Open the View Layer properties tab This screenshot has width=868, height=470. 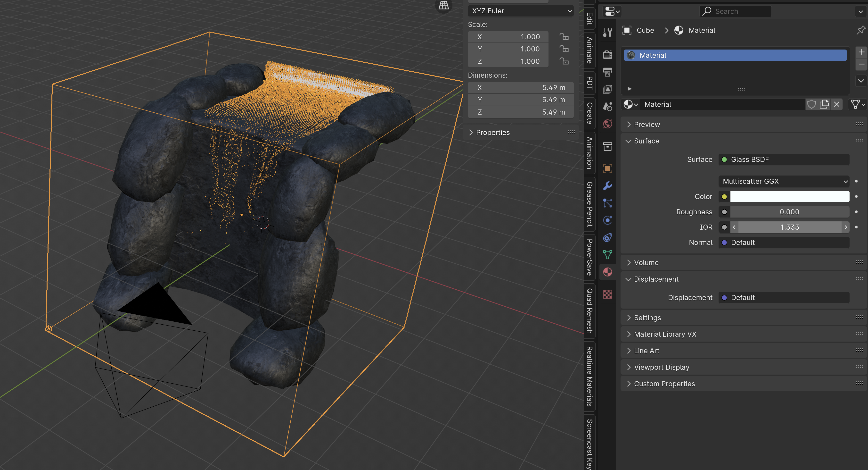(x=607, y=89)
